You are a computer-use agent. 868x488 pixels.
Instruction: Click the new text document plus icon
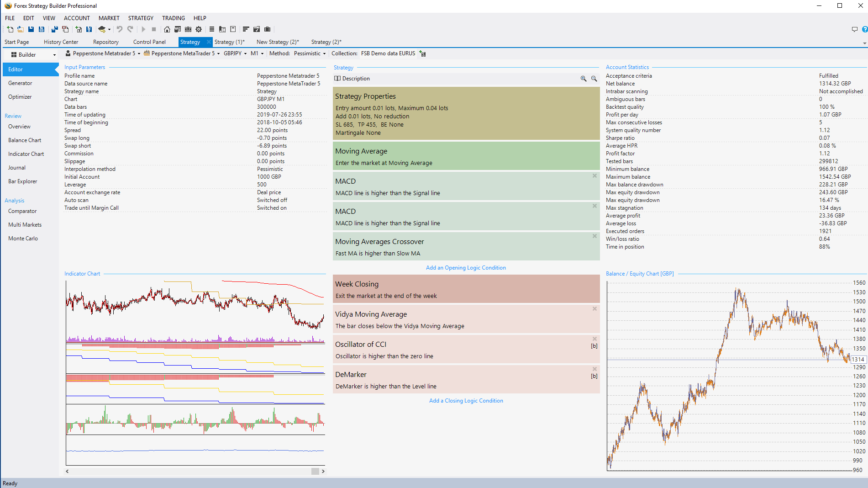pos(79,29)
